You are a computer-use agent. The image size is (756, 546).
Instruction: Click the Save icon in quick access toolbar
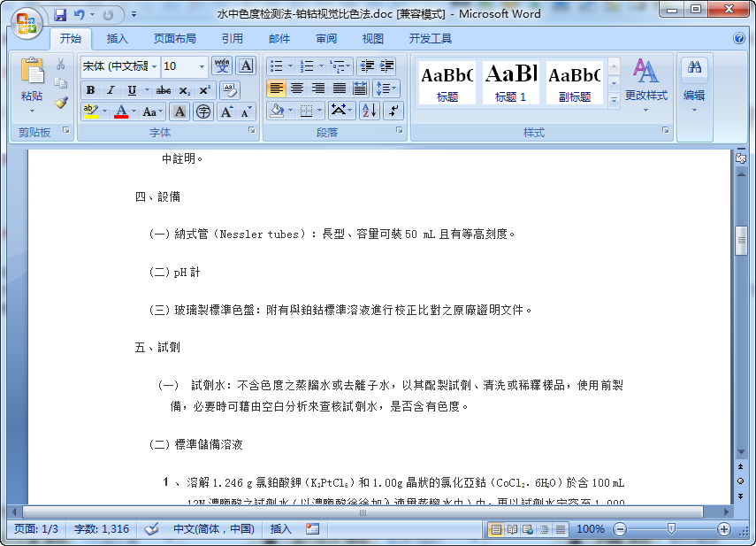60,14
